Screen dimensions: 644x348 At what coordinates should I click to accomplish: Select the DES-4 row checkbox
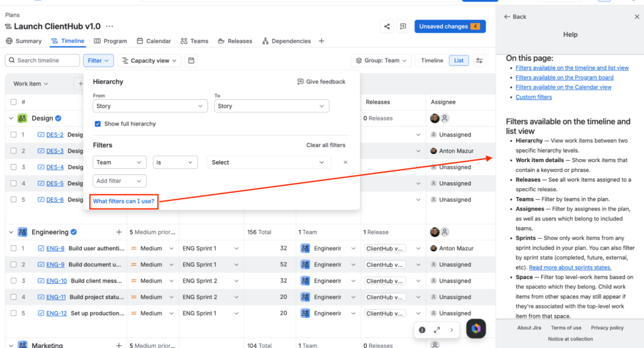[14, 167]
